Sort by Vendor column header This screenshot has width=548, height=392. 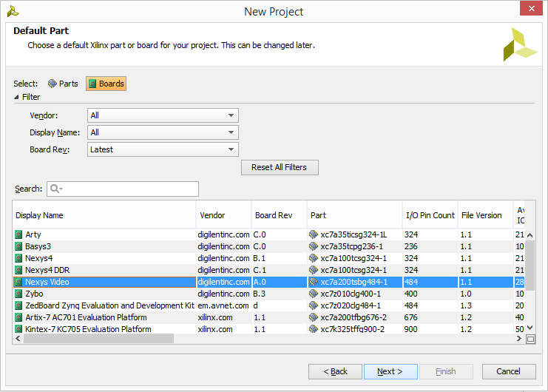[223, 215]
